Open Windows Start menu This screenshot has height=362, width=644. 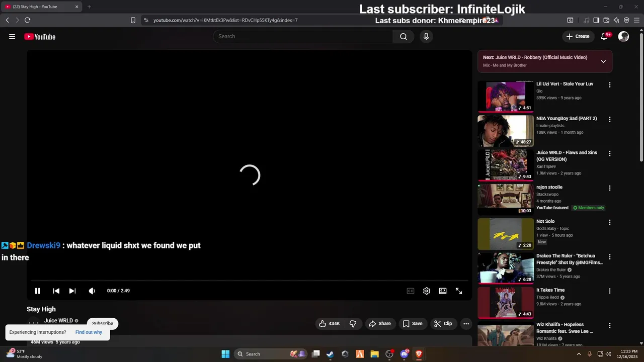click(x=225, y=354)
